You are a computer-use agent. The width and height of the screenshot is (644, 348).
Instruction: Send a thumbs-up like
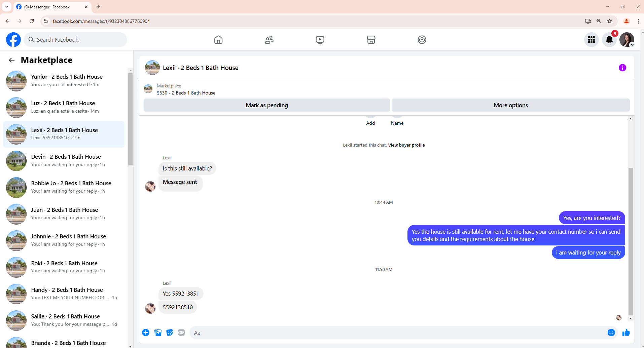click(x=626, y=333)
